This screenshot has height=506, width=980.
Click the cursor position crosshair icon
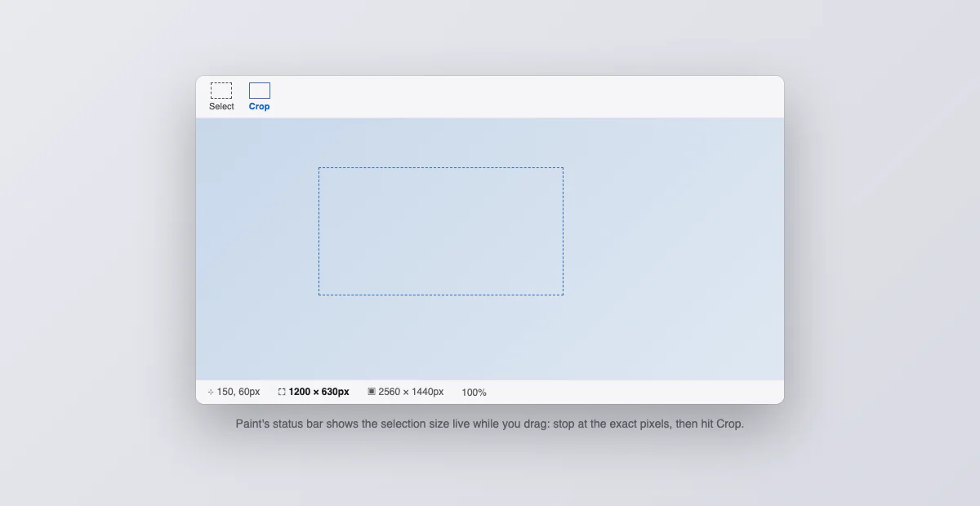(211, 392)
